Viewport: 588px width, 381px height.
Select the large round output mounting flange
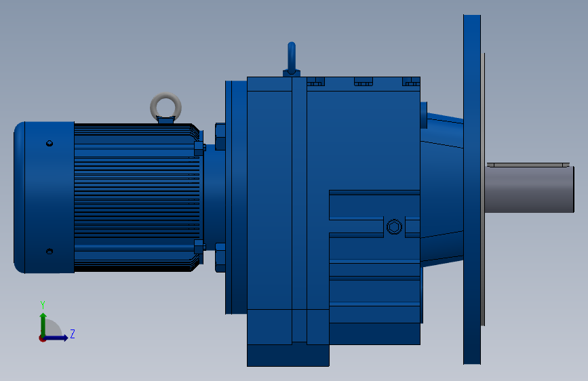(472, 189)
